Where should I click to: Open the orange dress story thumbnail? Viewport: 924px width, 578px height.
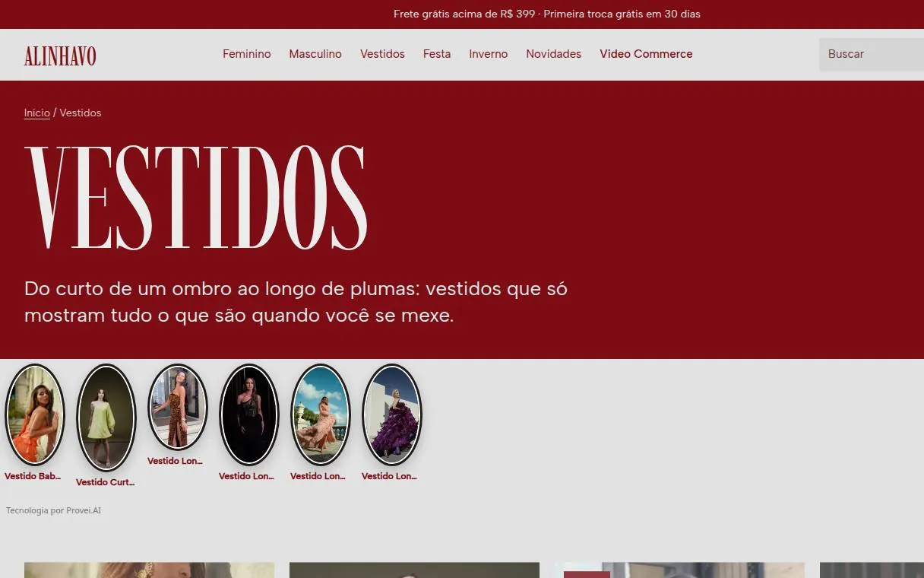tap(35, 414)
